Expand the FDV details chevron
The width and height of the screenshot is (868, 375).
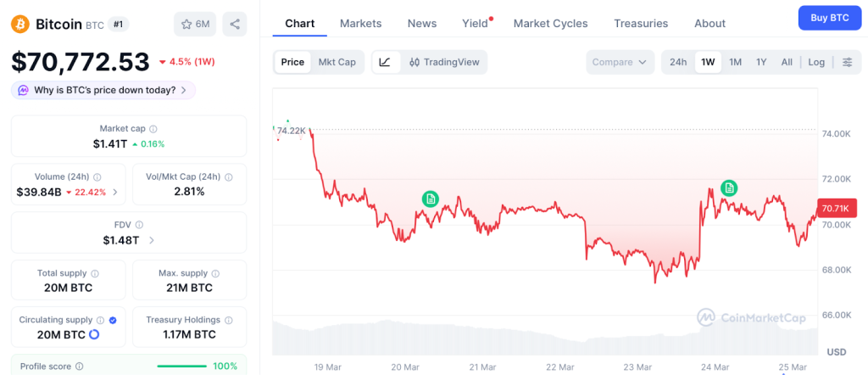coord(151,240)
